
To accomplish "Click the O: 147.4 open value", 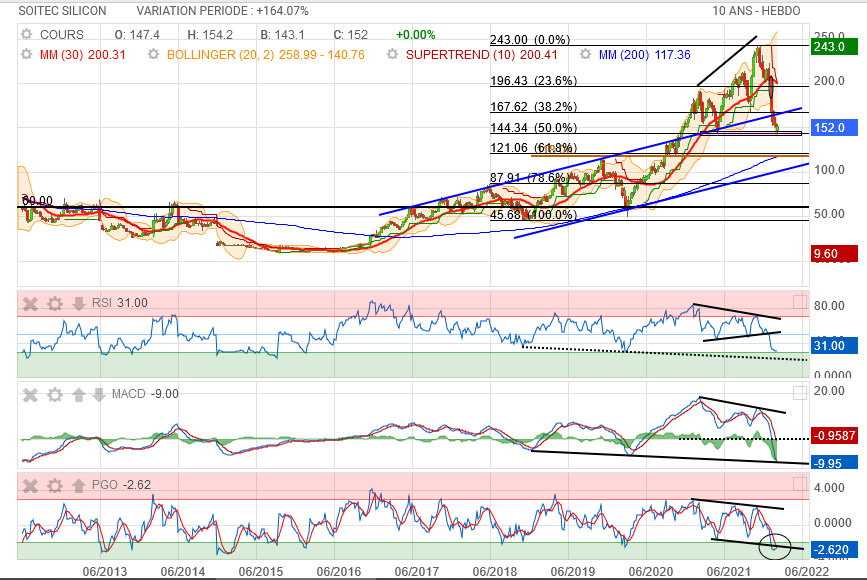I will tap(137, 35).
